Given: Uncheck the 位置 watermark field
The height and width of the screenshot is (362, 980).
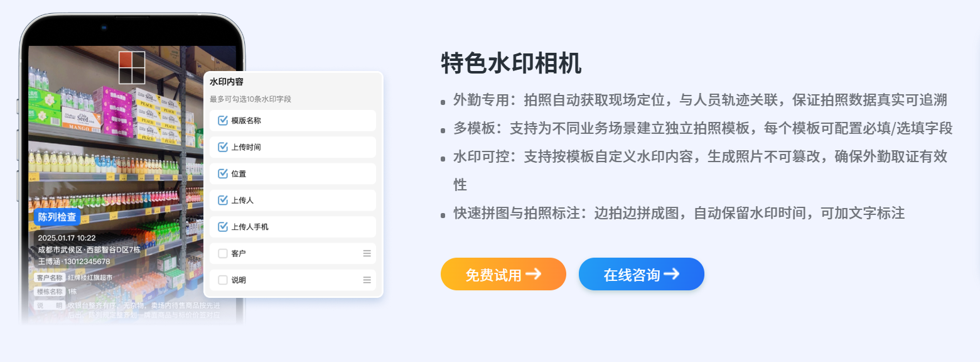Looking at the screenshot, I should click(x=222, y=173).
